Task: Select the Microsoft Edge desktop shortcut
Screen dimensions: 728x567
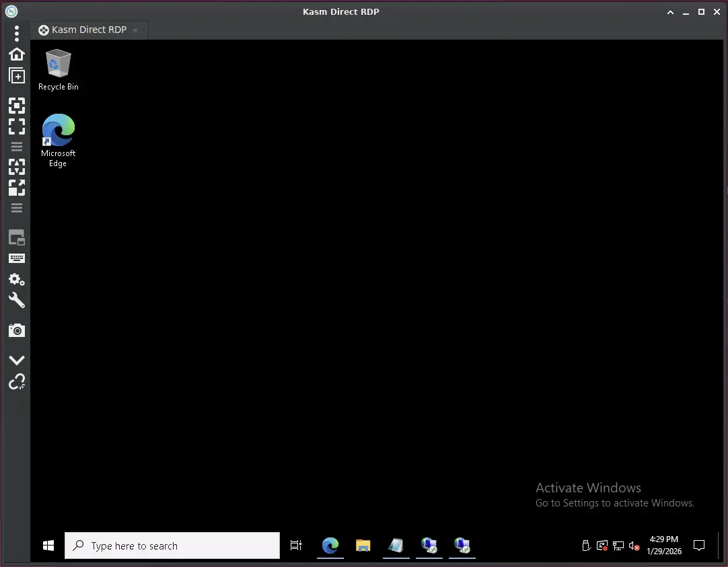Action: click(58, 141)
